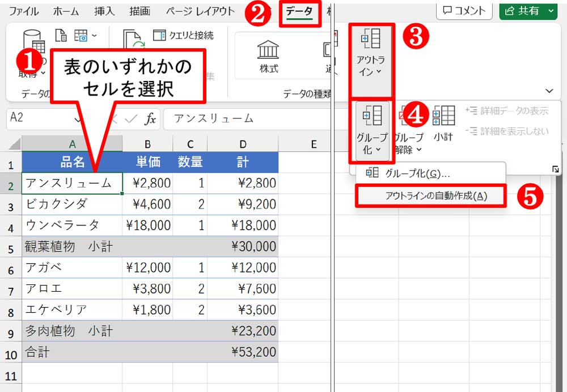Viewport: 567px width, 392px height.
Task: Open the ファイル (File) menu tab
Action: (x=24, y=11)
